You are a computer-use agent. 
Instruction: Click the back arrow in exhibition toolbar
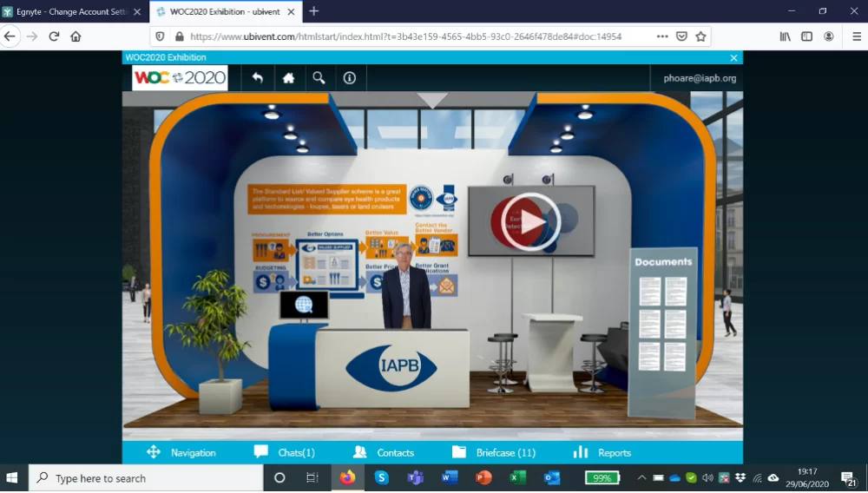click(x=258, y=78)
